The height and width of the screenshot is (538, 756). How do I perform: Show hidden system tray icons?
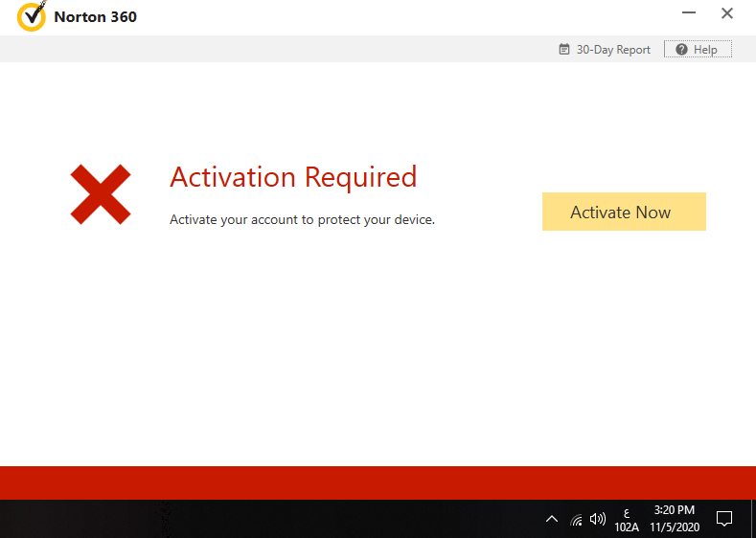click(552, 519)
